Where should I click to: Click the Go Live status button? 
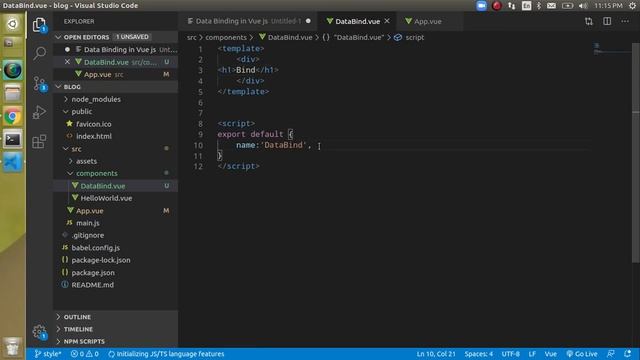582,354
